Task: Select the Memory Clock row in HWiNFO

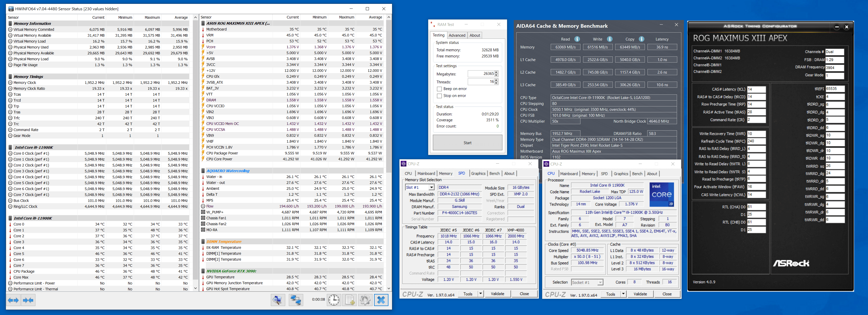Action: 98,83
